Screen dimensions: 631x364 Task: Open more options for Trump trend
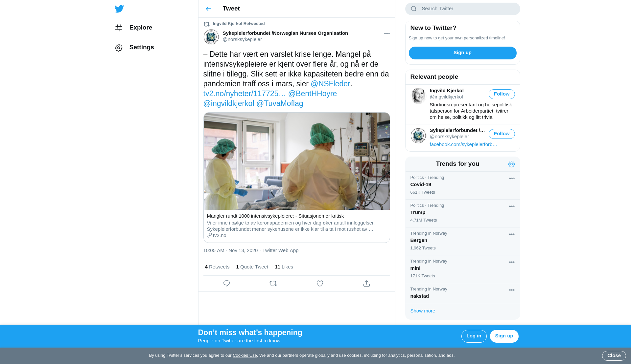click(x=512, y=206)
